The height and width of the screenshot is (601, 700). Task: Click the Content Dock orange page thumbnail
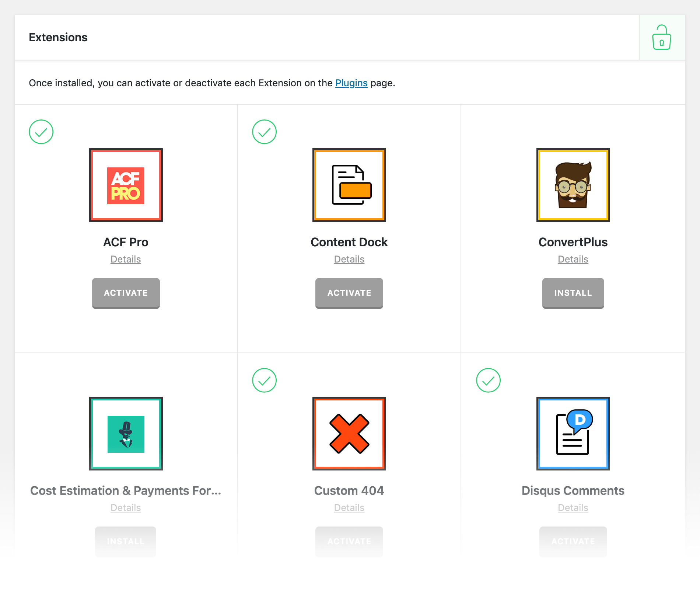coord(349,185)
